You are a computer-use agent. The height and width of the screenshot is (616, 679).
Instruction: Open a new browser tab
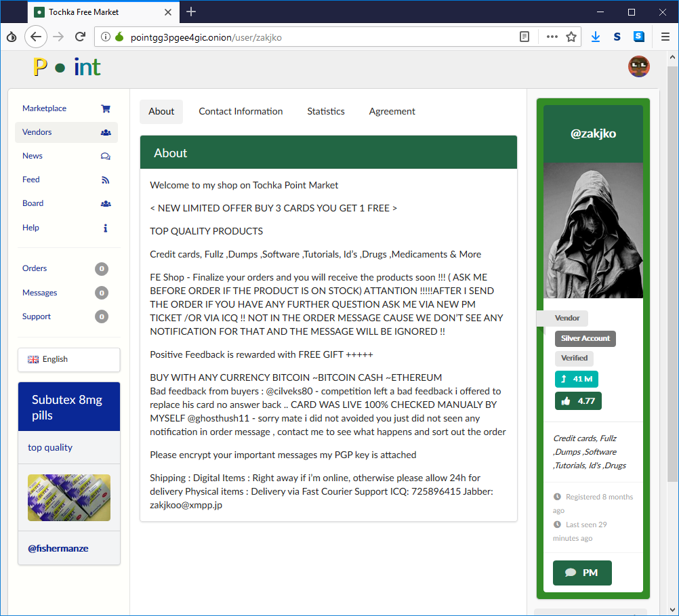click(x=191, y=12)
